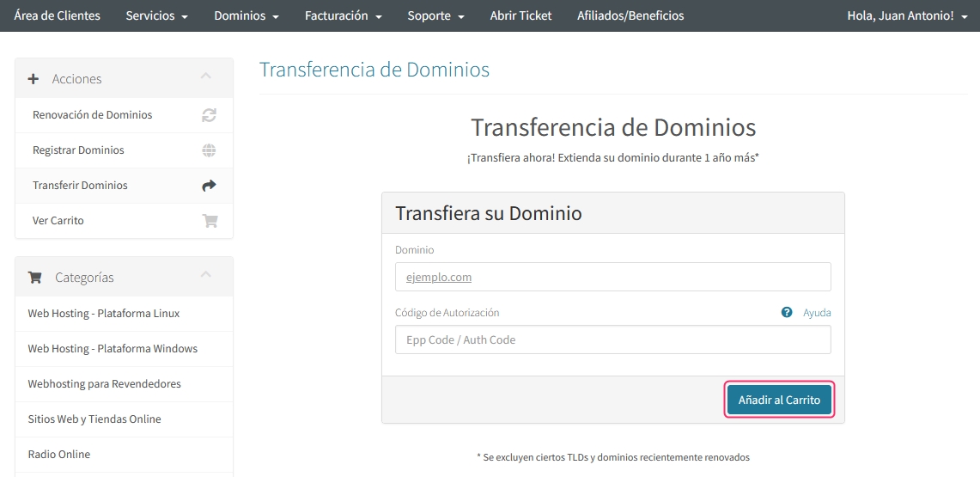This screenshot has width=980, height=477.
Task: Go to Abrir Ticket
Action: tap(520, 15)
